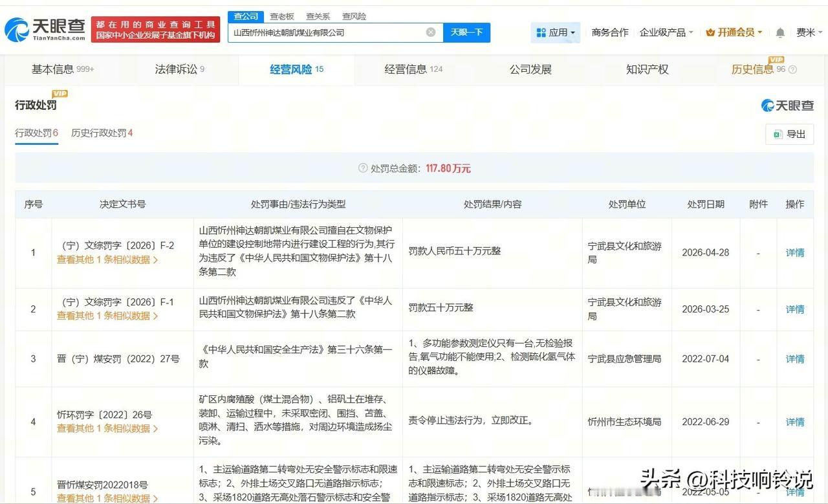828x504 pixels.
Task: Open the 应用 dropdown
Action: [556, 32]
